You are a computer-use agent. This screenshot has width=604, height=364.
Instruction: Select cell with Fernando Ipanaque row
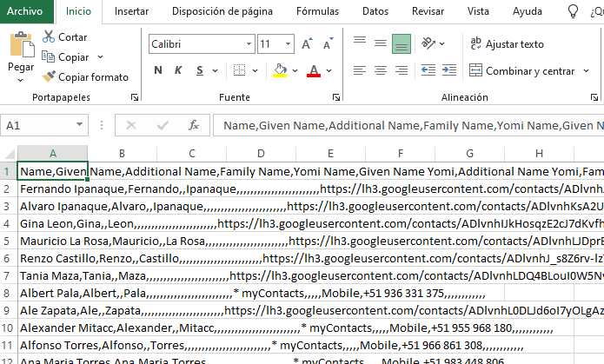tap(53, 189)
